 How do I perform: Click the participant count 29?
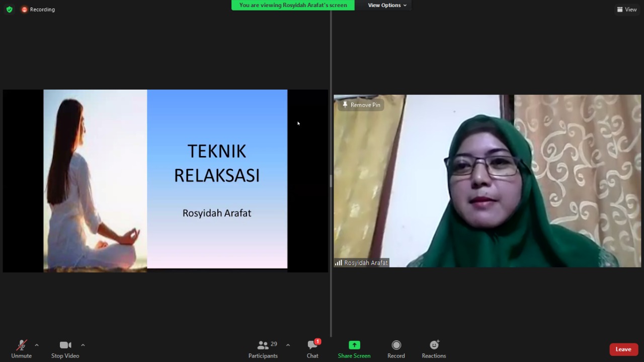pyautogui.click(x=274, y=344)
